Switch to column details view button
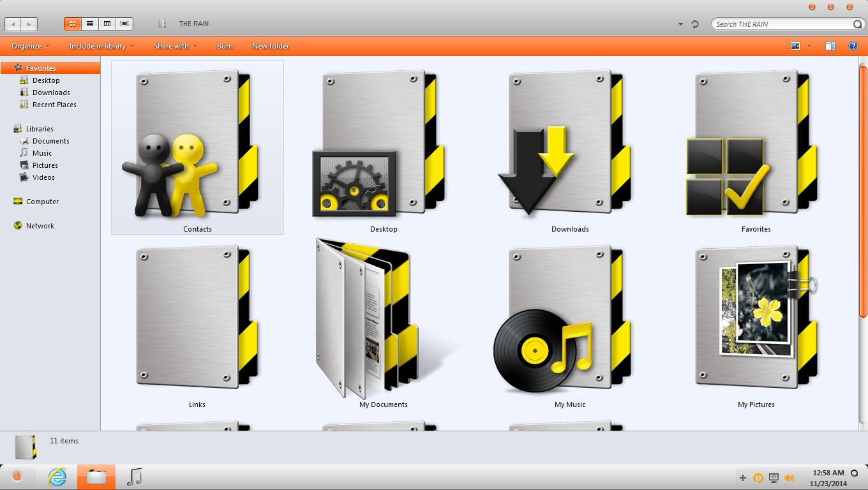The image size is (868, 490). [x=107, y=24]
